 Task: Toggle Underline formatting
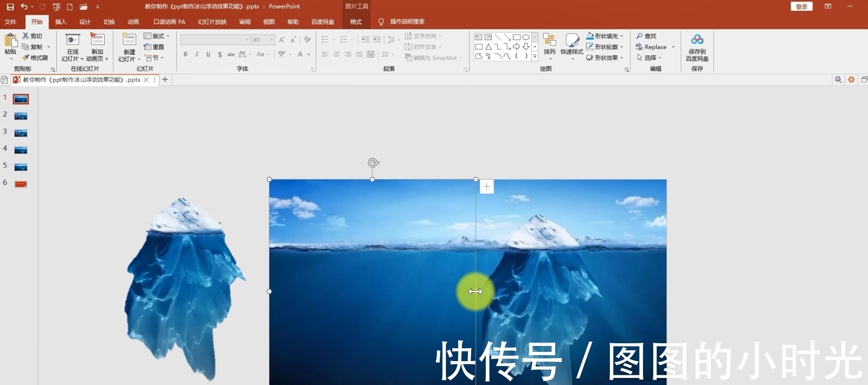tap(208, 54)
